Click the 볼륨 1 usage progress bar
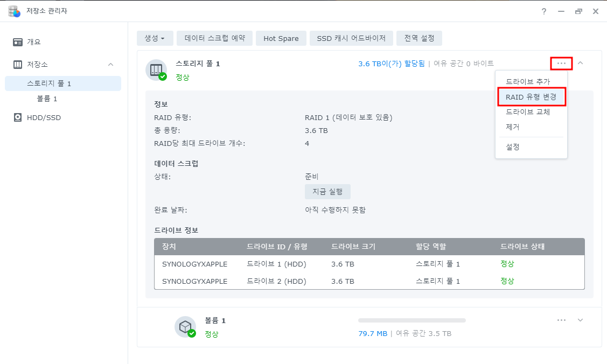Image resolution: width=607 pixels, height=364 pixels. click(412, 320)
